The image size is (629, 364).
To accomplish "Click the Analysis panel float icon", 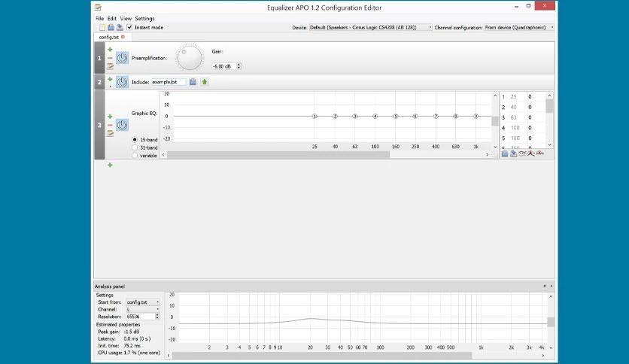I will point(545,286).
